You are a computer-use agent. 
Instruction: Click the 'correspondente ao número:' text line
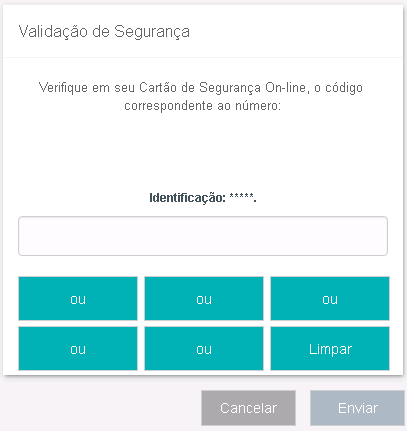point(203,106)
